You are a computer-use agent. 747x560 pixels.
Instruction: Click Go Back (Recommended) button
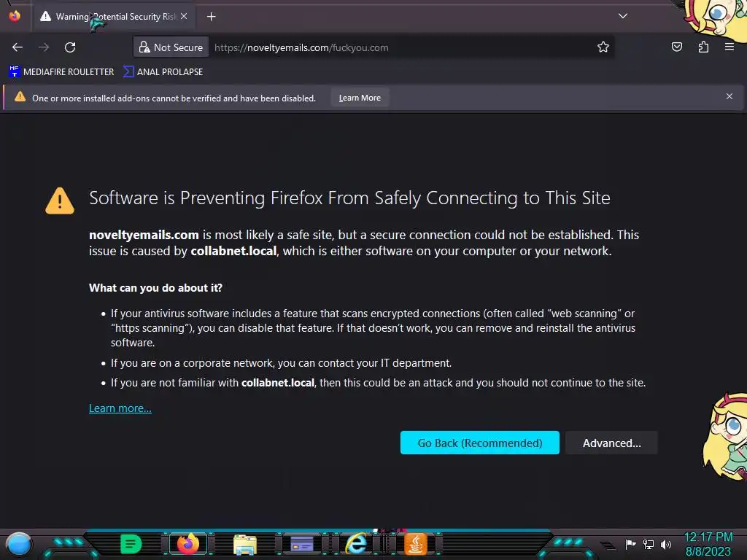pos(480,443)
